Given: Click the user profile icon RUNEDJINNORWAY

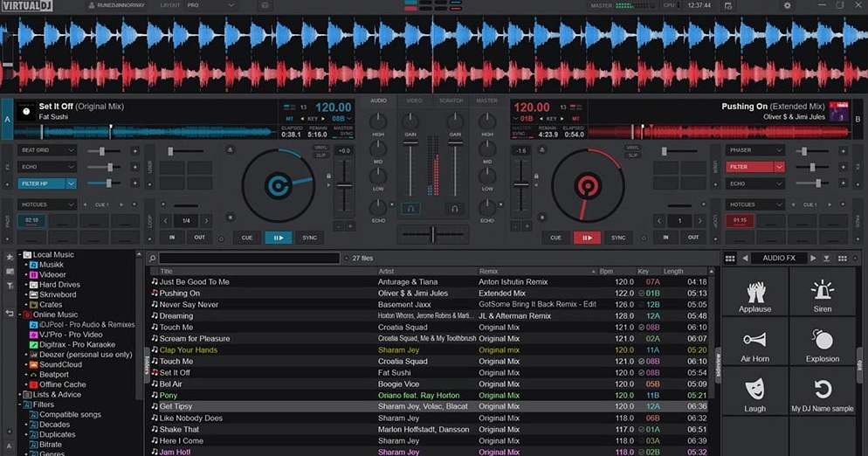Looking at the screenshot, I should [92, 5].
